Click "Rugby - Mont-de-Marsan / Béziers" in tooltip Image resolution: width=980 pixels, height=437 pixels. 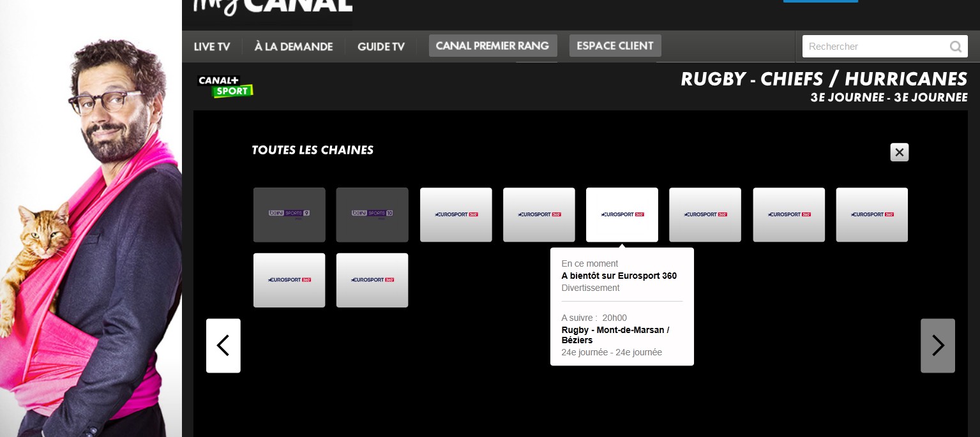(x=615, y=335)
